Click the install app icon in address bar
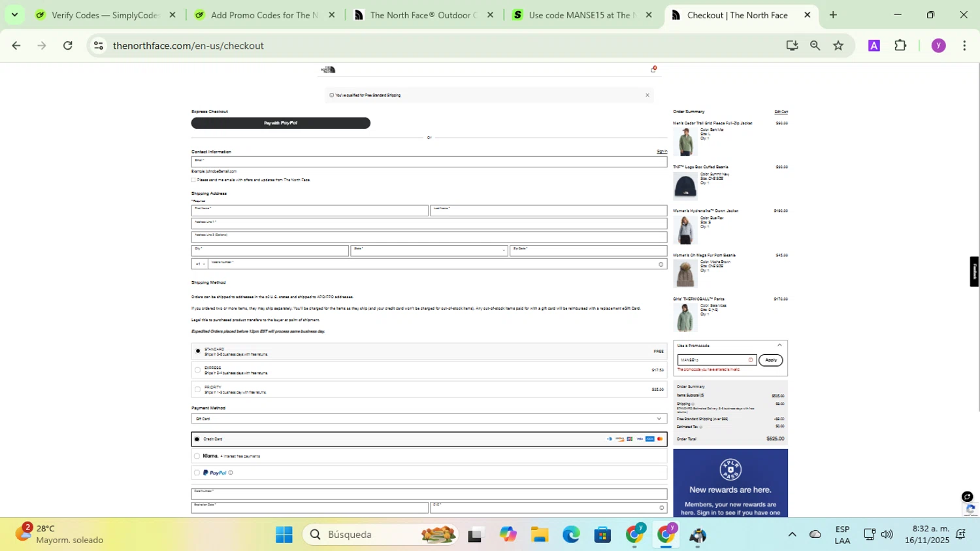 tap(792, 46)
